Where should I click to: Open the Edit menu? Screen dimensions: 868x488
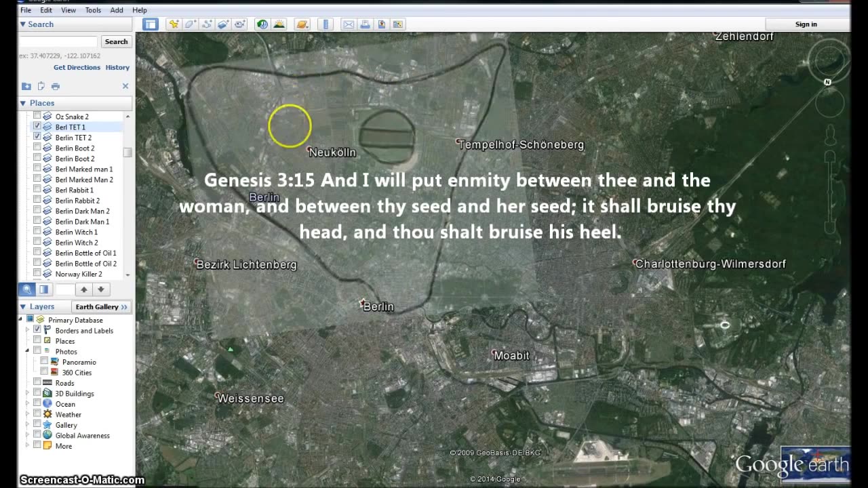[46, 10]
